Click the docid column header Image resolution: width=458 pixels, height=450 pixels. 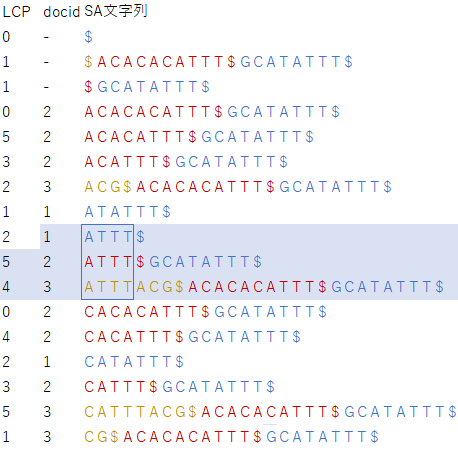[62, 12]
